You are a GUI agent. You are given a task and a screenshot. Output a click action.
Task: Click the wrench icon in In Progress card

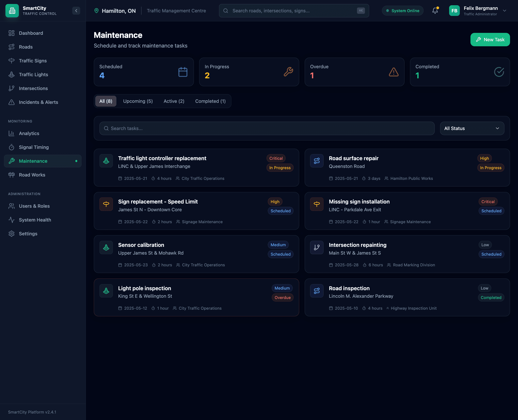[x=288, y=72]
